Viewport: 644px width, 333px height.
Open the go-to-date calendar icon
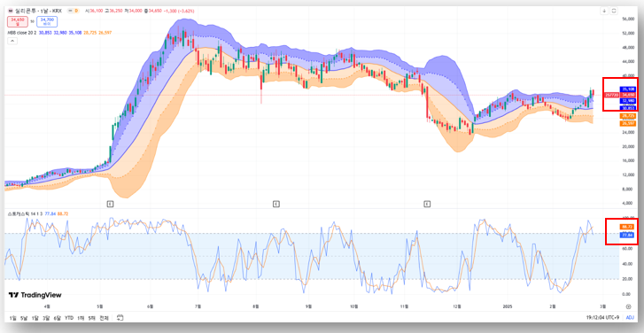pos(120,317)
